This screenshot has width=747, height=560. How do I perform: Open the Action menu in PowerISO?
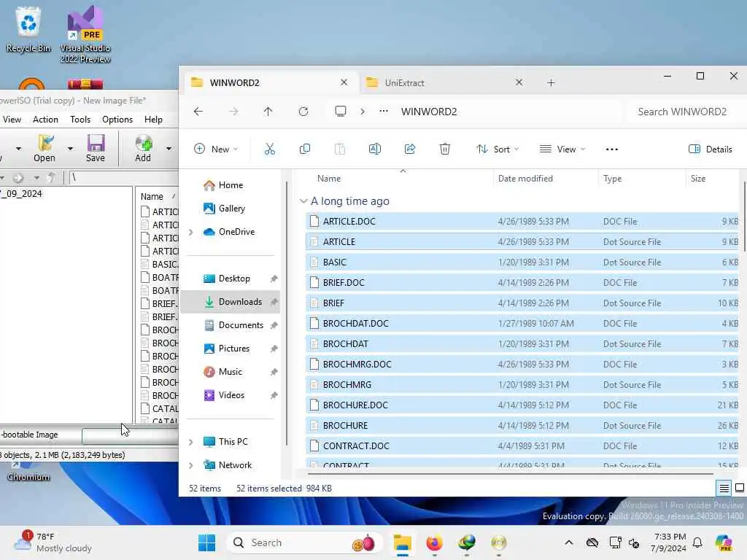[x=45, y=120]
